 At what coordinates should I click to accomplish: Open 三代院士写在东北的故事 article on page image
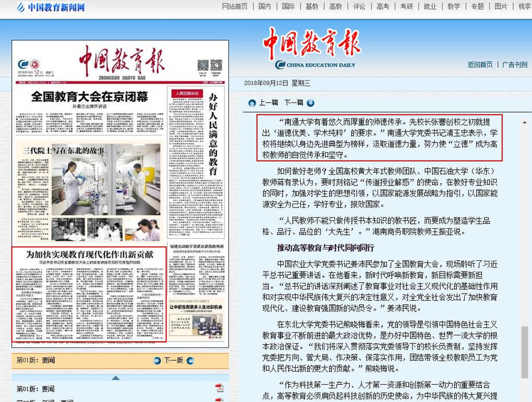(63, 150)
